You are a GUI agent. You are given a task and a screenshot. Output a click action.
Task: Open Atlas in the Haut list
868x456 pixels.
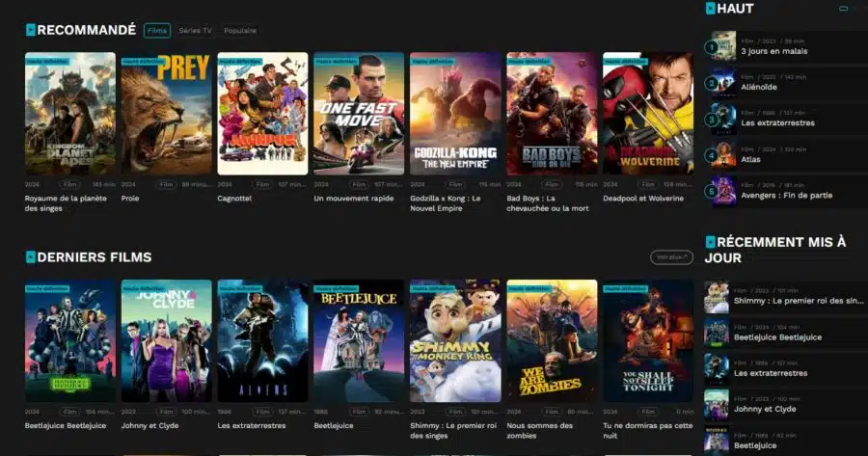click(750, 159)
